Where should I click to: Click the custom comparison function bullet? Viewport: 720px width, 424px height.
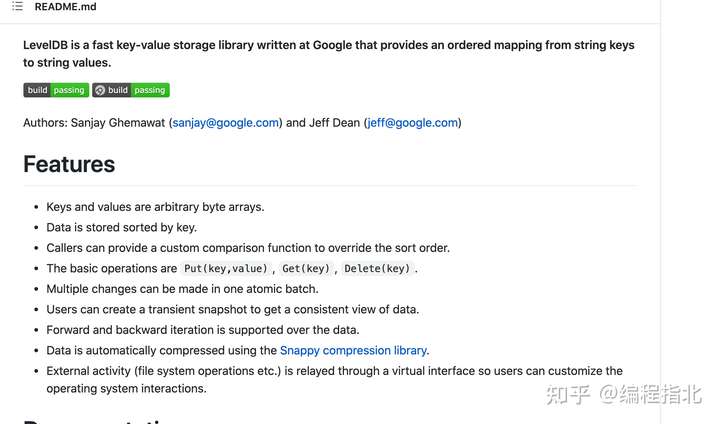[x=248, y=248]
